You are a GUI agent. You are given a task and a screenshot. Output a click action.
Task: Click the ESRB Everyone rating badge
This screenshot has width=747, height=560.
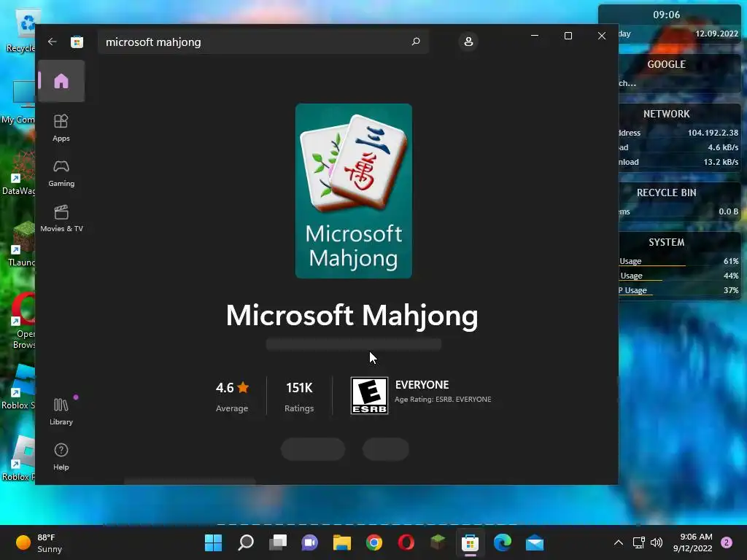click(x=369, y=396)
